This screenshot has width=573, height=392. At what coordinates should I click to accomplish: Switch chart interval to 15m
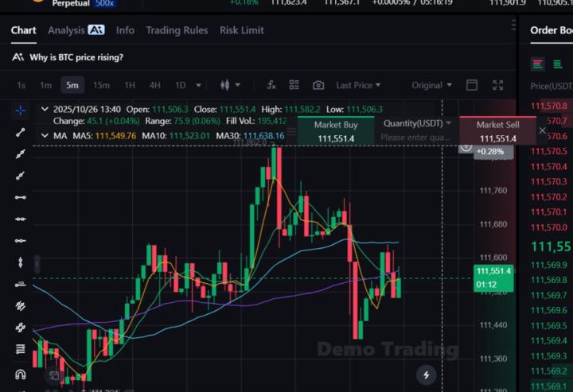101,85
